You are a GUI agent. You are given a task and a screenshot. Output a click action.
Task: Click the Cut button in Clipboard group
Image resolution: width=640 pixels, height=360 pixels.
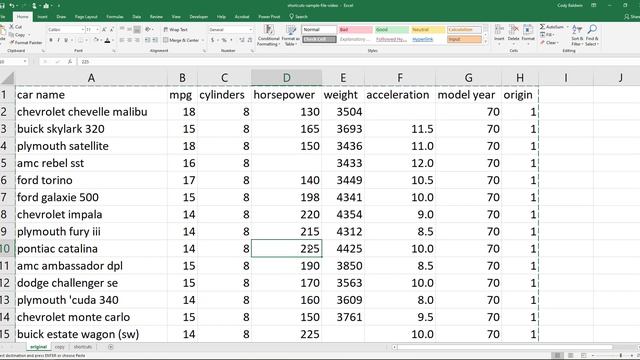tap(16, 27)
